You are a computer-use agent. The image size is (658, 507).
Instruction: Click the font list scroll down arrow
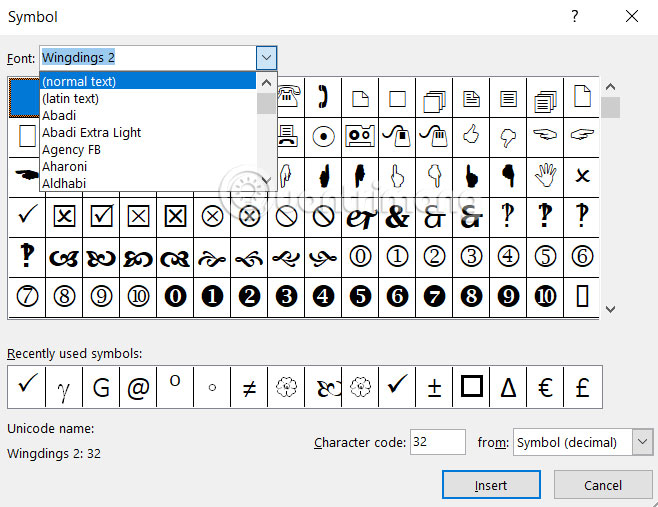pyautogui.click(x=266, y=180)
